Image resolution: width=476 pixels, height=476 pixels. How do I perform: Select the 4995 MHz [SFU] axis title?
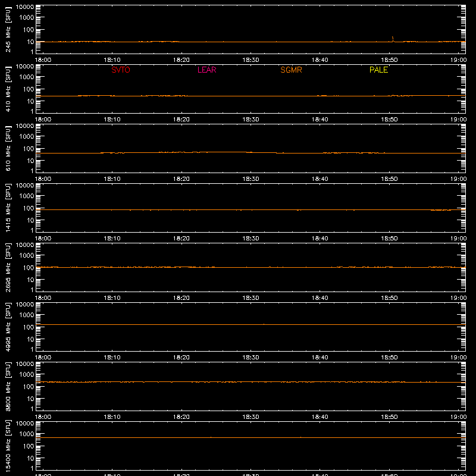pos(8,327)
